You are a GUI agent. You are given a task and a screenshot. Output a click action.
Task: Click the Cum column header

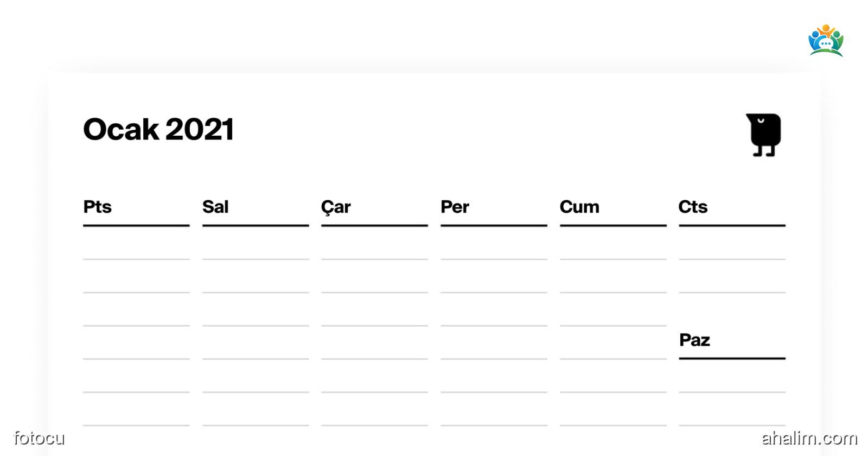point(579,207)
